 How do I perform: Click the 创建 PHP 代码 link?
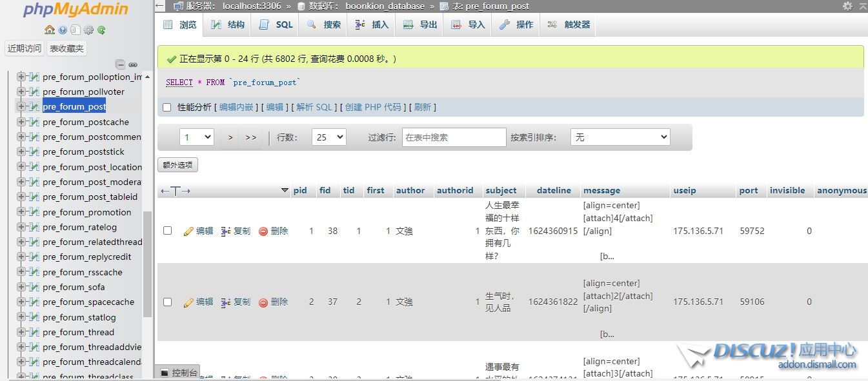[373, 107]
